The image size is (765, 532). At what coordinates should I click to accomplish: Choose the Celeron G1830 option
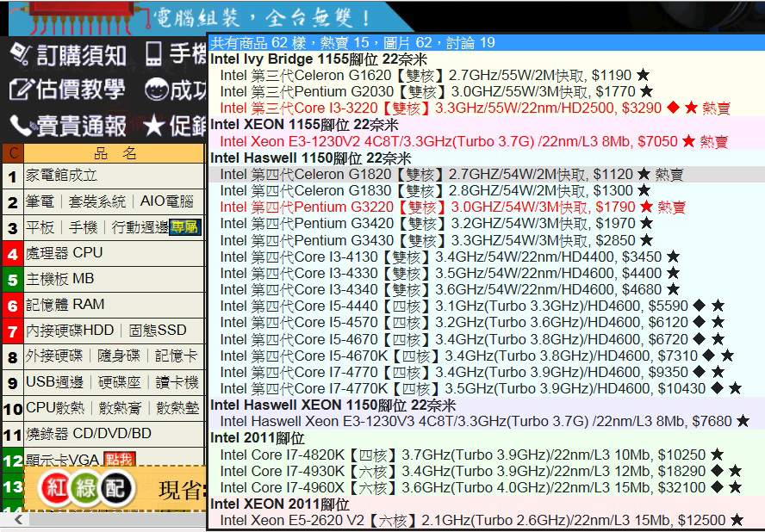(x=436, y=190)
